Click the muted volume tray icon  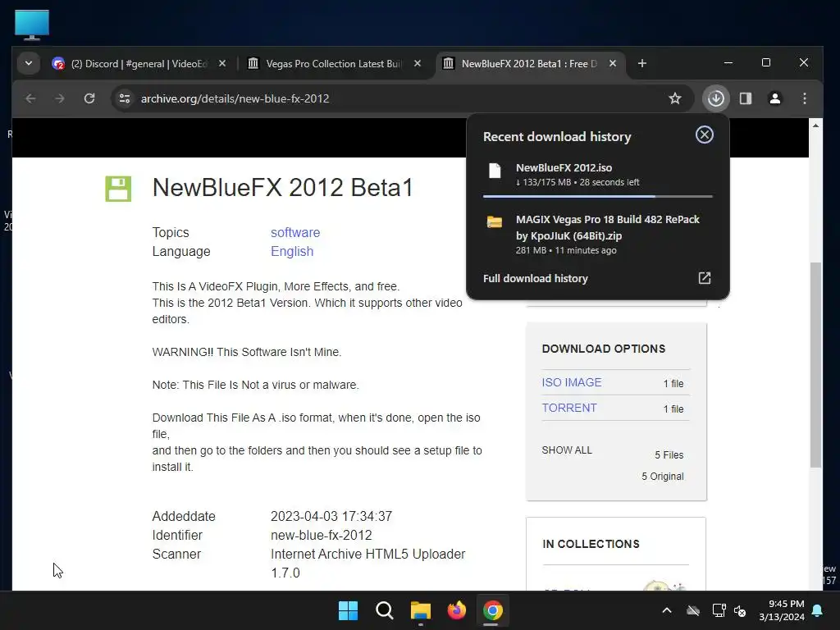740,610
